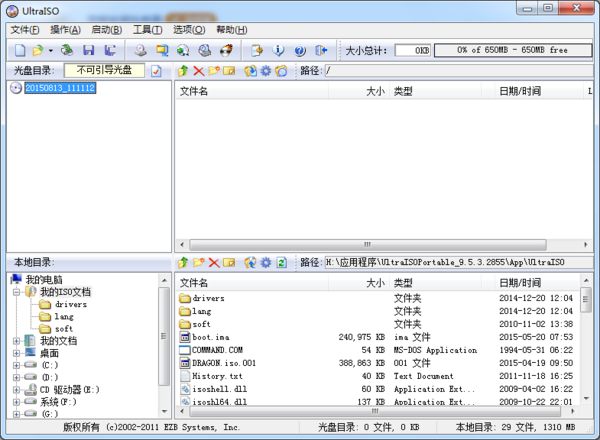Collapse the 我的ISO文档 tree node

click(16, 292)
